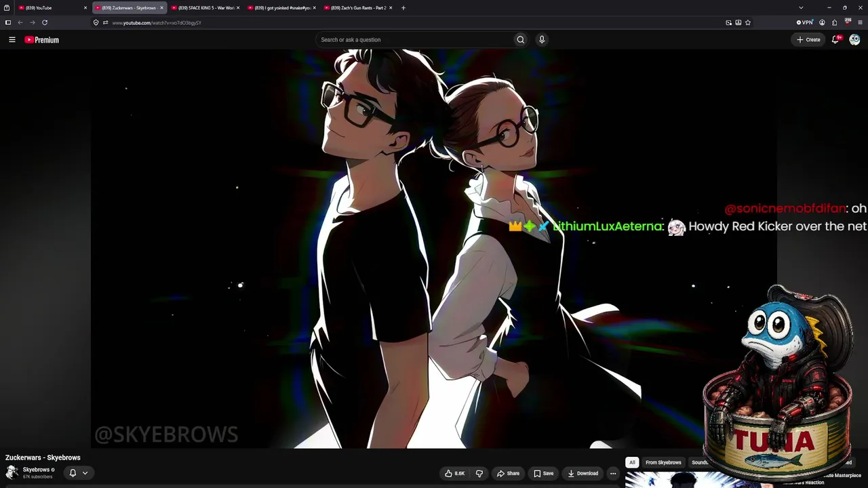Select the All filter chip
The image size is (868, 488).
coord(632,462)
